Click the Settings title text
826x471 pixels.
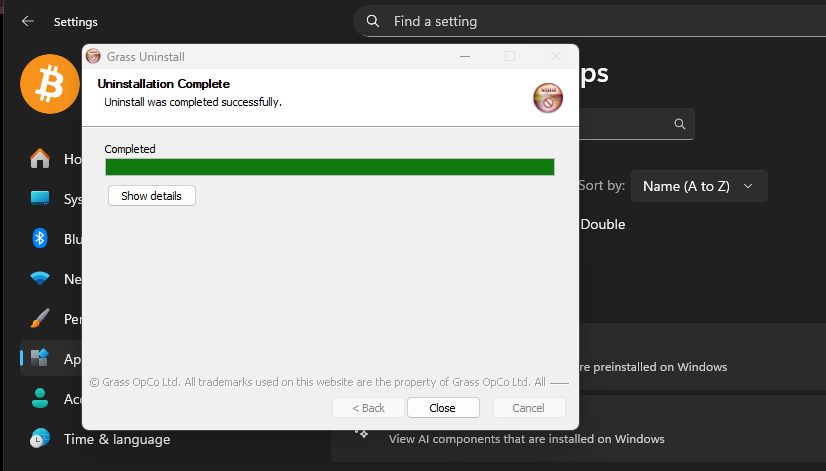click(x=76, y=22)
